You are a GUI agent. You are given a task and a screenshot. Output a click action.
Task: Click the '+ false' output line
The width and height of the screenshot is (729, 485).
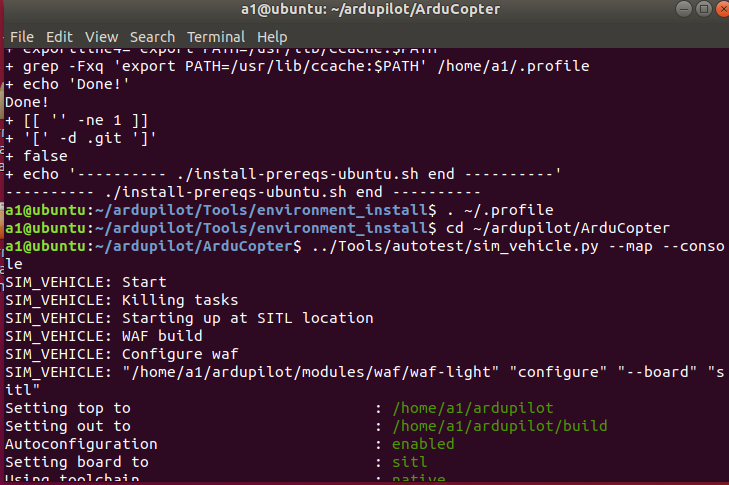tap(36, 156)
